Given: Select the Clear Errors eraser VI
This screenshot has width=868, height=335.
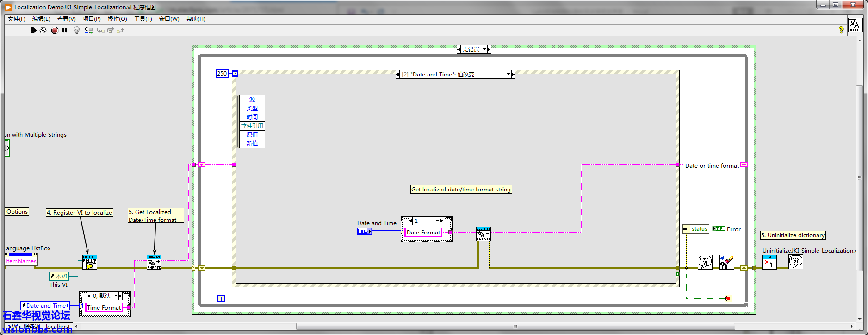Looking at the screenshot, I should [x=726, y=262].
